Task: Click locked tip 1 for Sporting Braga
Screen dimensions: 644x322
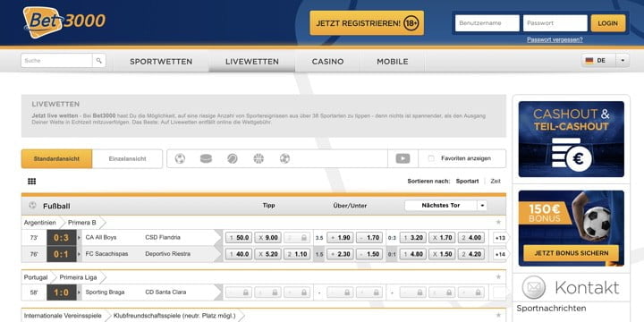Action: click(x=239, y=292)
